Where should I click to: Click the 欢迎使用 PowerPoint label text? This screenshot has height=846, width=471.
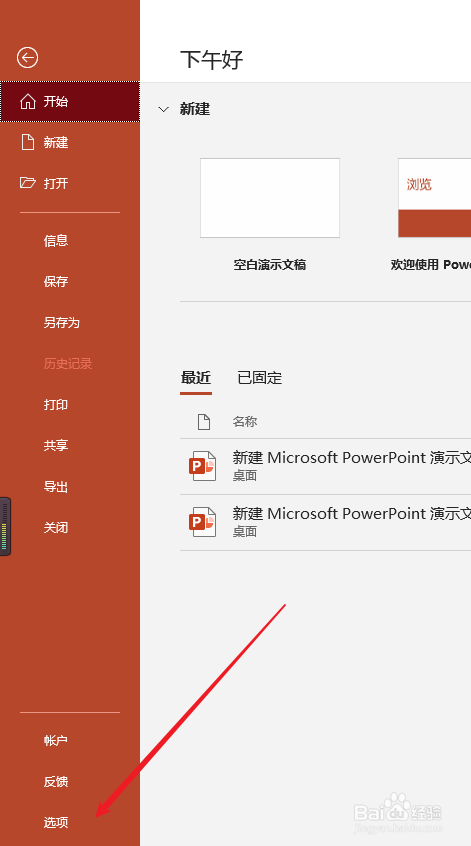431,265
